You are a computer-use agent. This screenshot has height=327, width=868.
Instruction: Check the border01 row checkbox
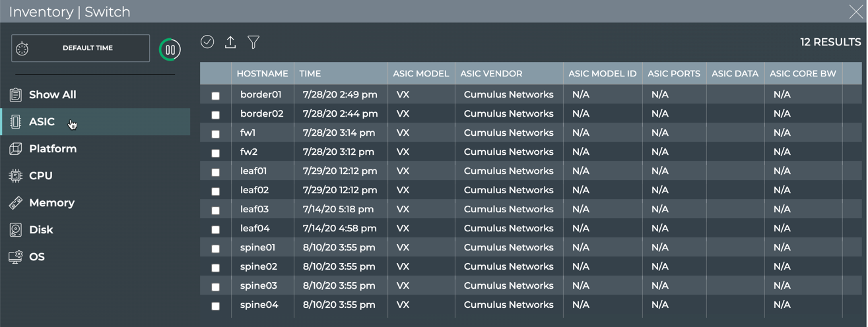click(x=215, y=96)
